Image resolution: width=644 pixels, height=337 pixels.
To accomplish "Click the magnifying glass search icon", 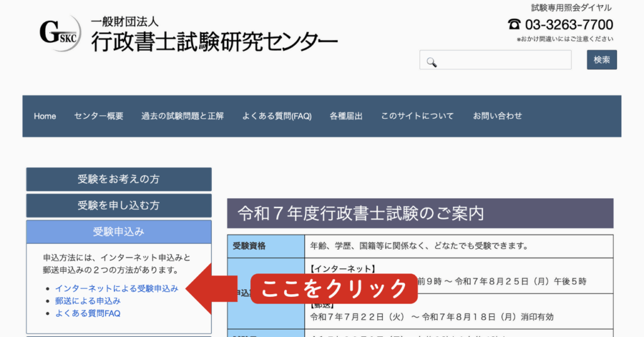I will pyautogui.click(x=431, y=61).
